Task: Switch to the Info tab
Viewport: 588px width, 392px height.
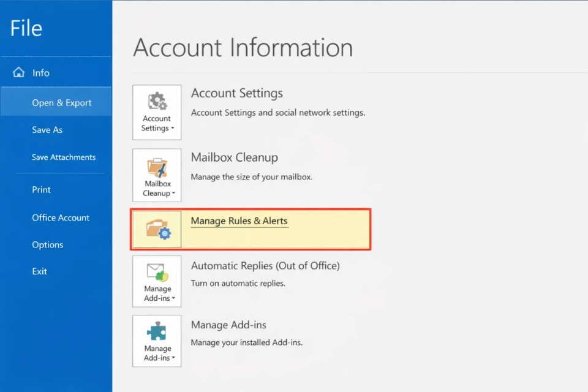Action: (x=40, y=72)
